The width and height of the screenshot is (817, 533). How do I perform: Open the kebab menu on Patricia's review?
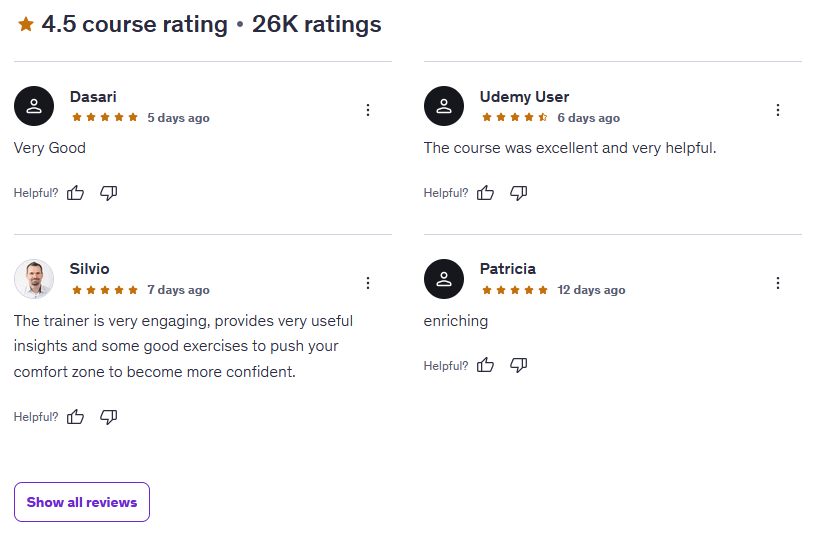point(778,283)
